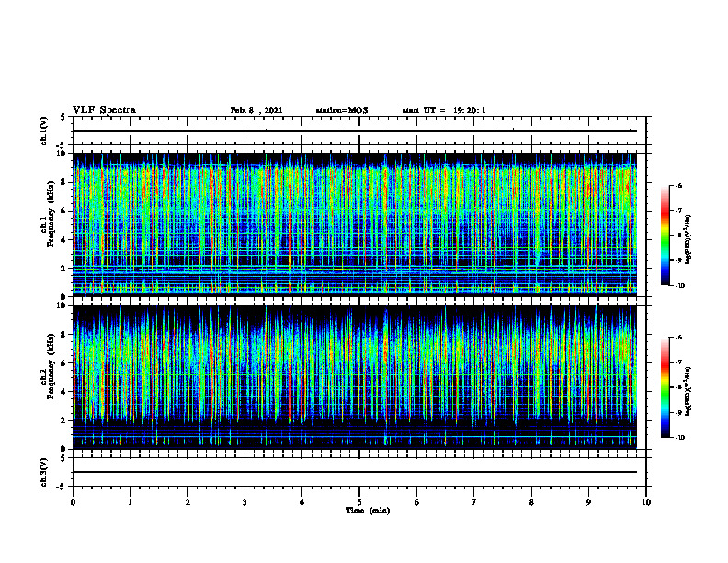Image resolution: width=728 pixels, height=563 pixels.
Task: Click the ch.2 frequency tick label "2"
Action: pos(63,420)
